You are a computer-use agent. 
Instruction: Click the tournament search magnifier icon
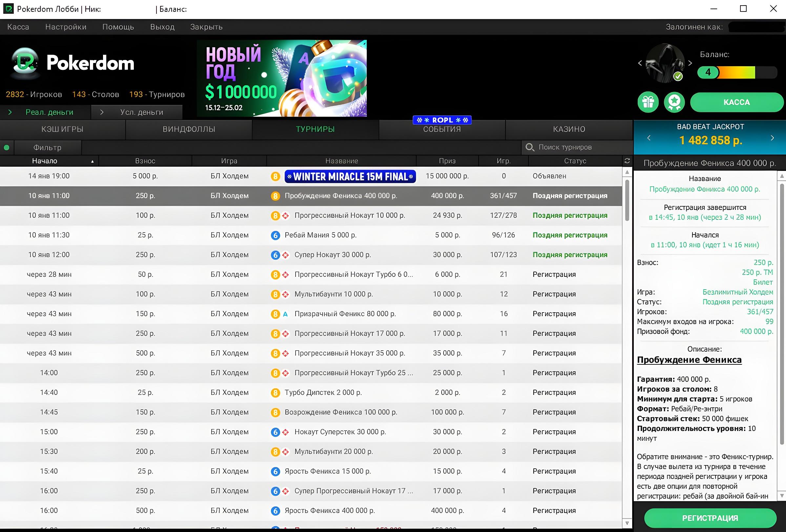[x=530, y=147]
